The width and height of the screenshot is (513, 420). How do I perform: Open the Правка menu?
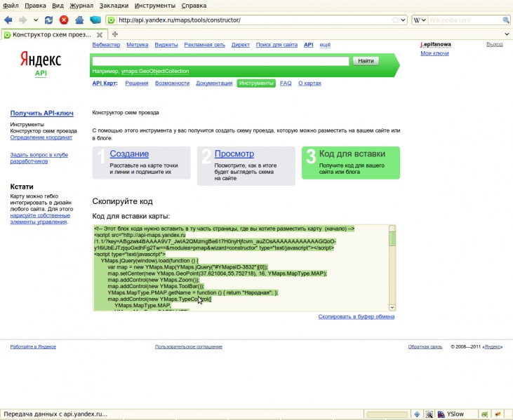click(x=35, y=6)
